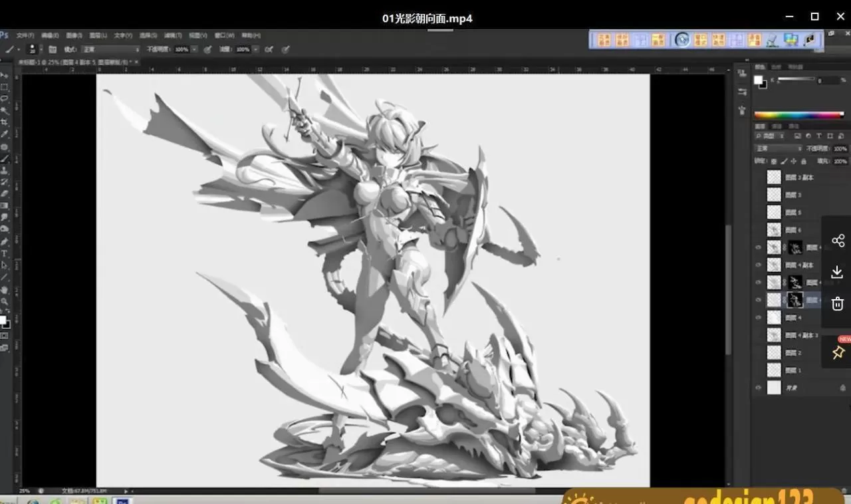Screen dimensions: 851x504
Task: Toggle visibility of the 图层 4 副本 layer
Action: [x=758, y=265]
